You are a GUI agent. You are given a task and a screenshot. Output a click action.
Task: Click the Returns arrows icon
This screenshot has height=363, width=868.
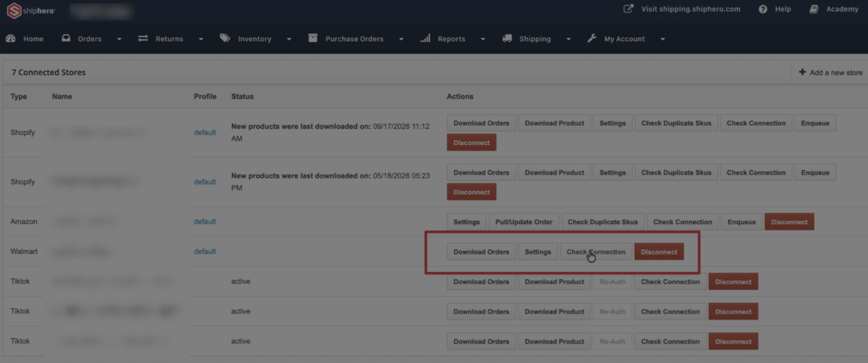143,38
